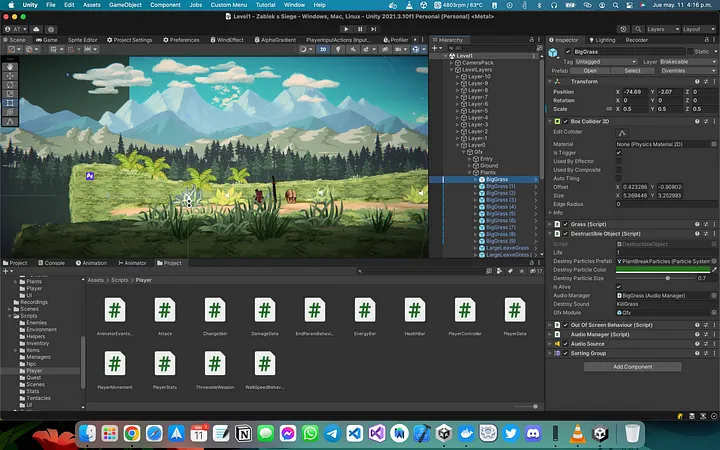Click the Destroy Particle Color swatch
This screenshot has width=720, height=450.
(663, 270)
